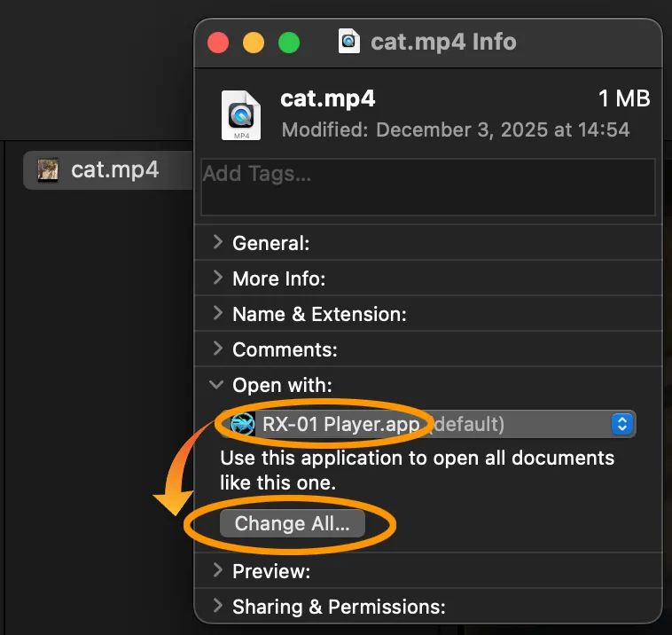Click the cat.mp4 name in Info header
This screenshot has width=672, height=635.
(327, 98)
